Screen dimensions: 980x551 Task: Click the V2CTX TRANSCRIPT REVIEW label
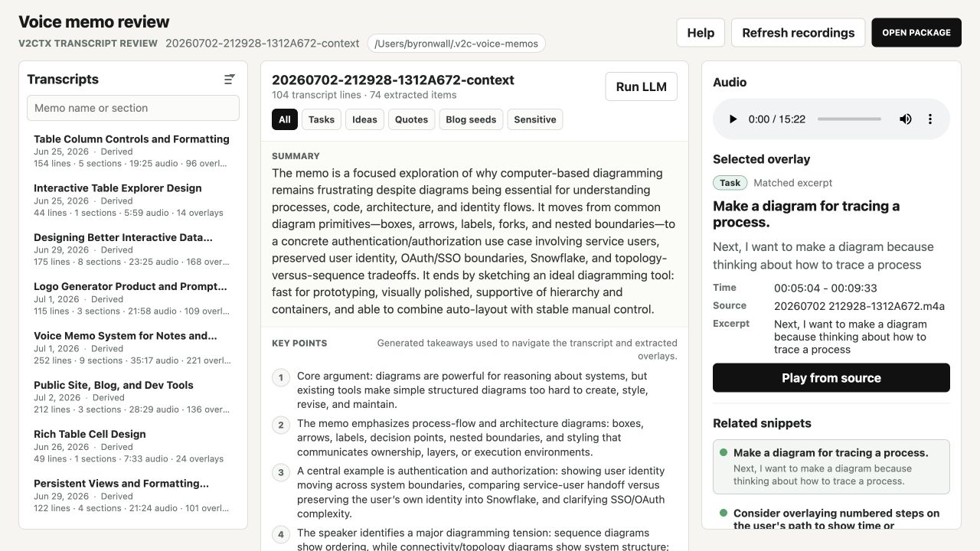click(x=88, y=44)
